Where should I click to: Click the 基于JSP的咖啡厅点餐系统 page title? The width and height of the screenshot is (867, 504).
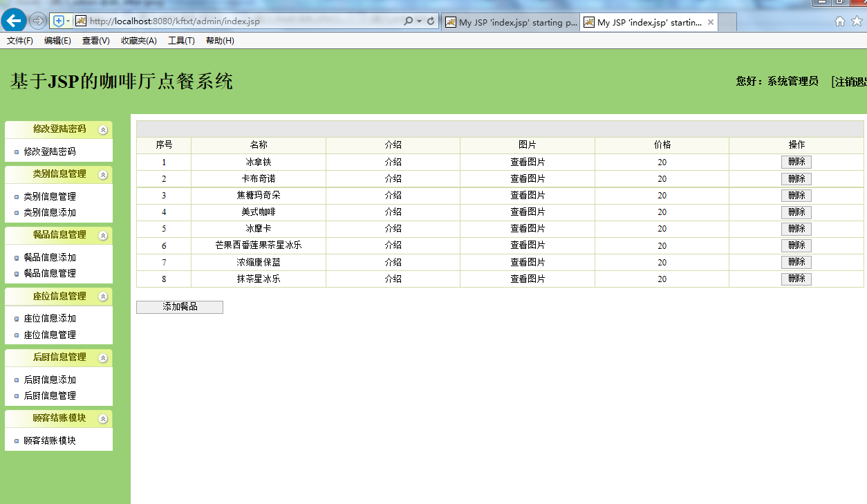tap(122, 82)
